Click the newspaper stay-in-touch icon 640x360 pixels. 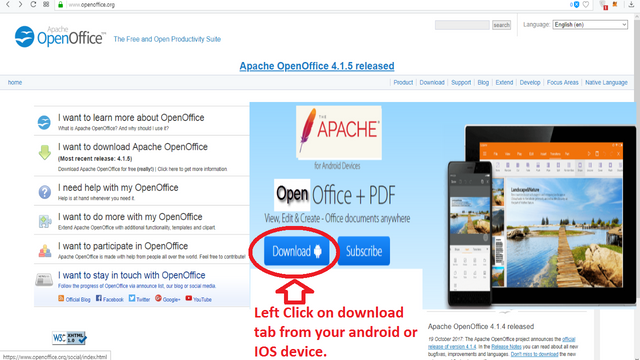(x=44, y=280)
